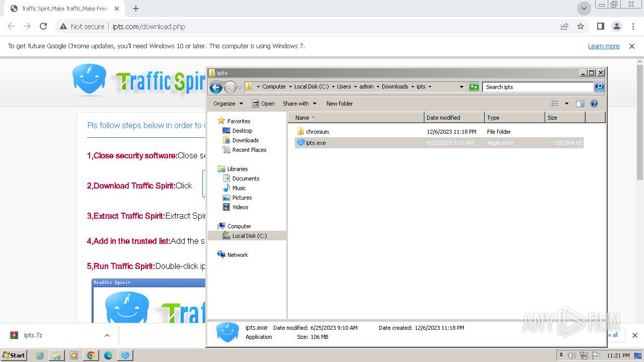The image size is (644, 362).
Task: Select Computer in navigation pane
Action: 239,226
